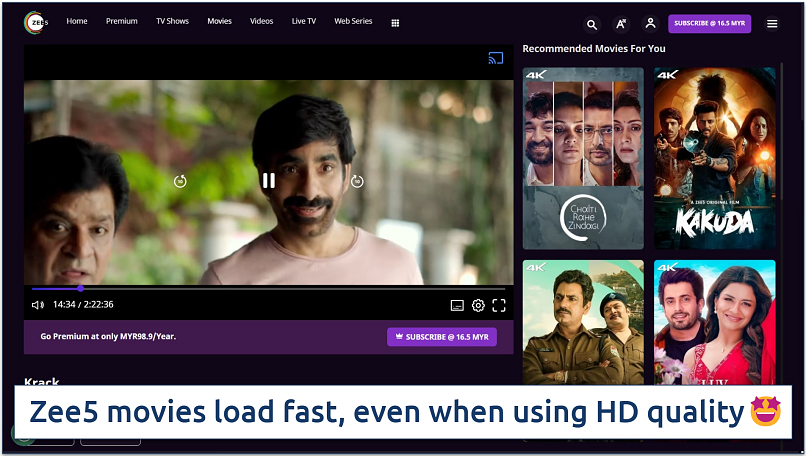Cast the video using cast icon
806x456 pixels.
pos(496,58)
